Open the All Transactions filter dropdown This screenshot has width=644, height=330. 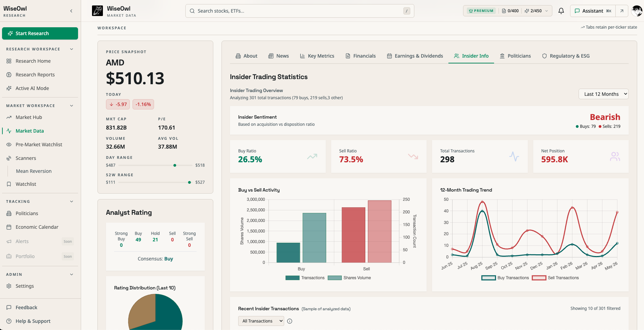coord(261,321)
